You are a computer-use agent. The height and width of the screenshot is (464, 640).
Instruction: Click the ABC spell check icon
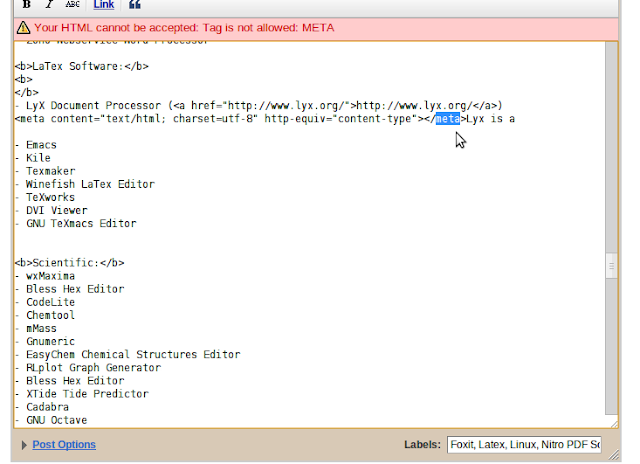pyautogui.click(x=72, y=4)
